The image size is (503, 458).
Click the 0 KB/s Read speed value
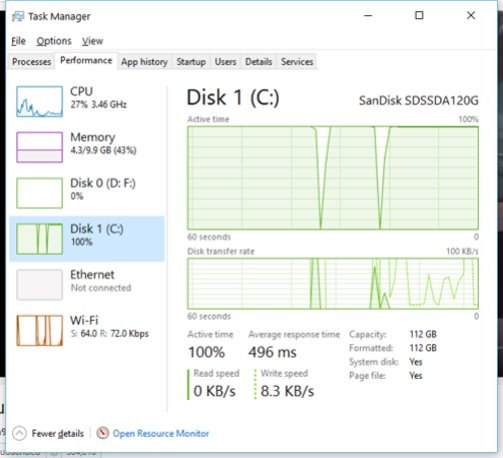coord(215,391)
